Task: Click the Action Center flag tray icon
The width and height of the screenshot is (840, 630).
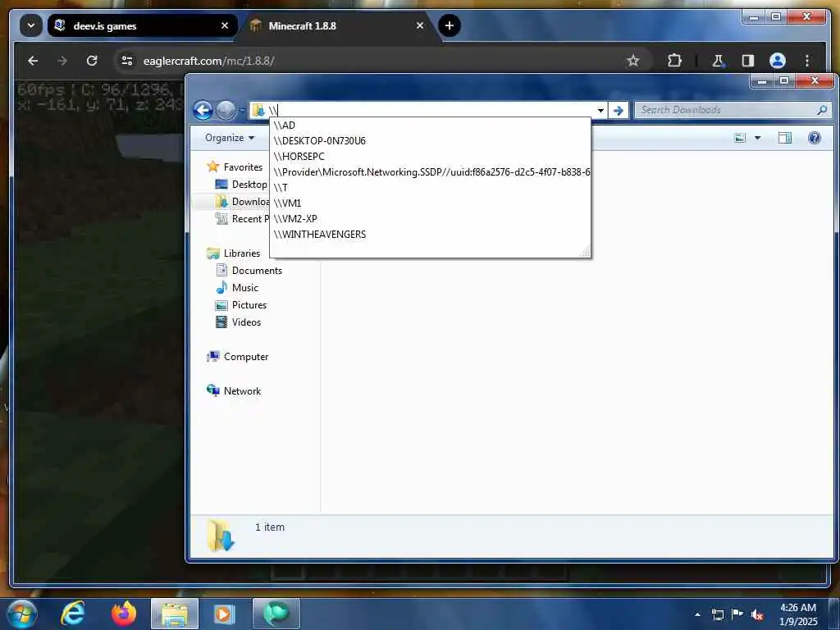Action: 737,614
